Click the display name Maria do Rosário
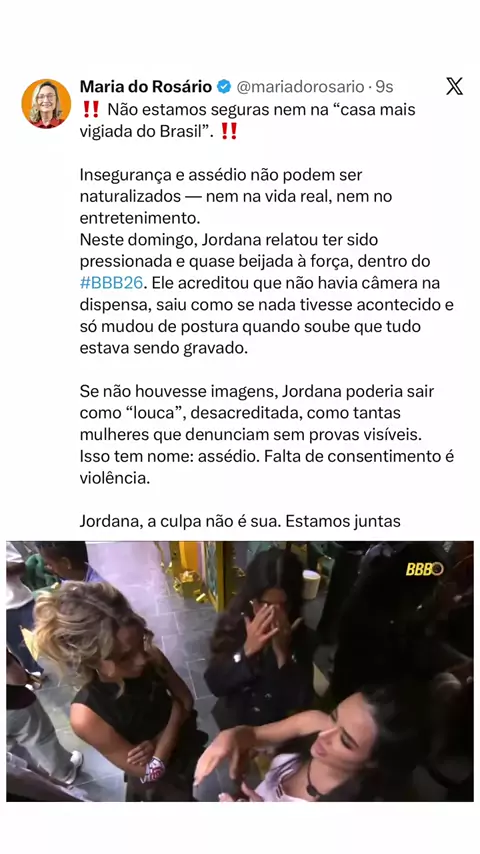Screen dimensions: 480x854 click(x=145, y=86)
